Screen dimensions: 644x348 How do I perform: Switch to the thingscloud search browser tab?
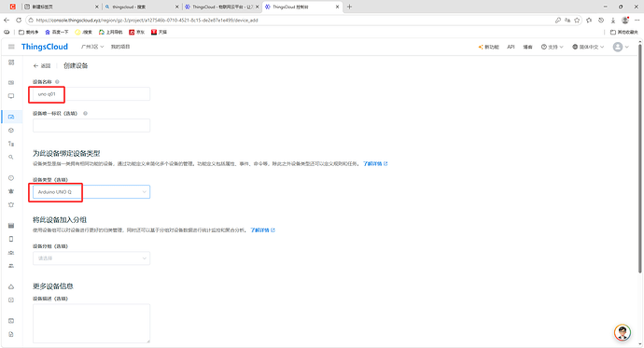pos(141,7)
